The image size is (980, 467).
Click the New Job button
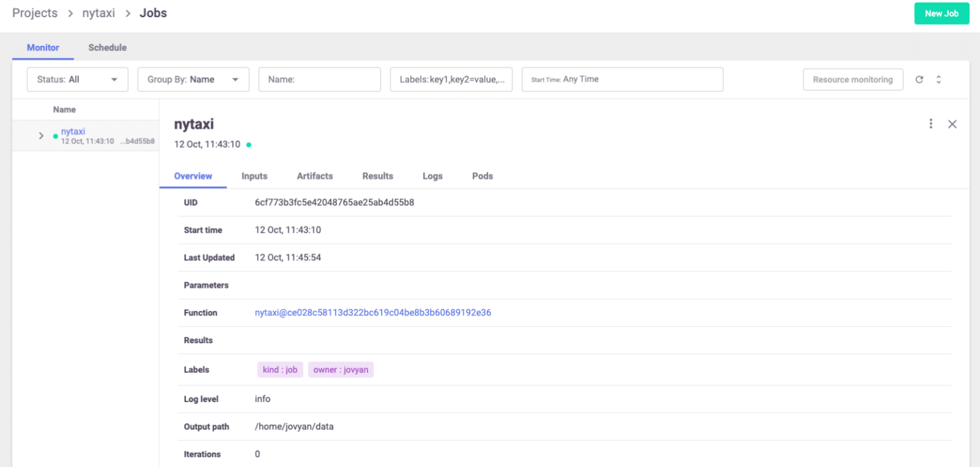[942, 13]
